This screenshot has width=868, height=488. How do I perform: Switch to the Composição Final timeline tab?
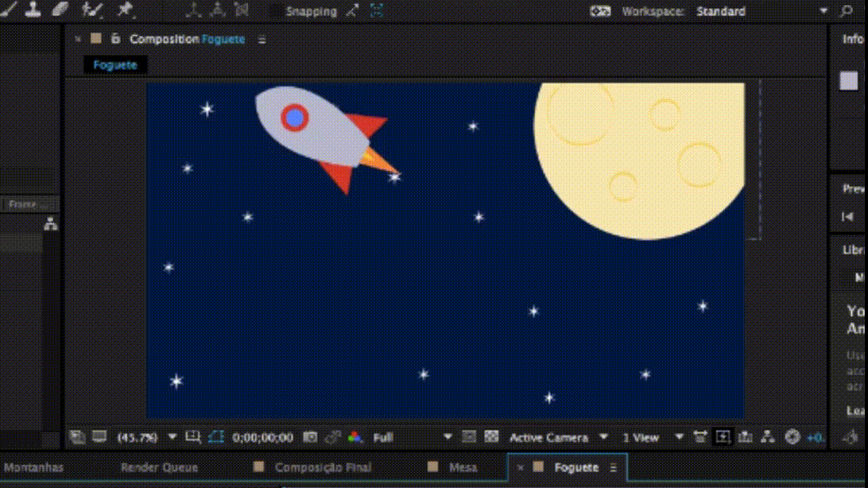[x=322, y=467]
